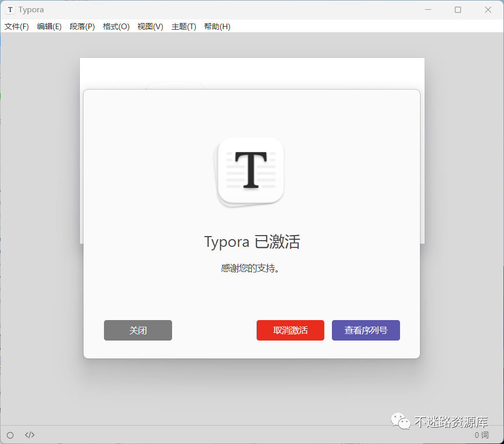Open the 编辑(E) menu
Viewport: 504px width, 444px height.
[49, 26]
